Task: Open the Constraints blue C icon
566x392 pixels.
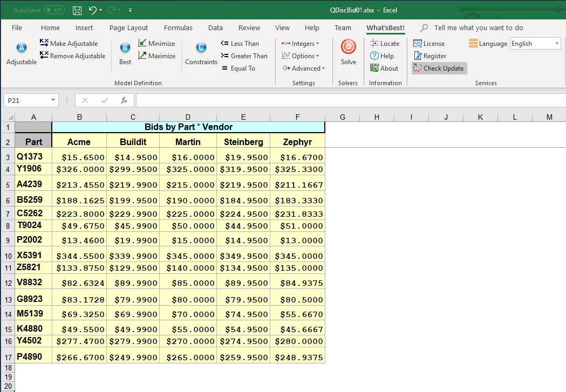Action: click(x=201, y=47)
